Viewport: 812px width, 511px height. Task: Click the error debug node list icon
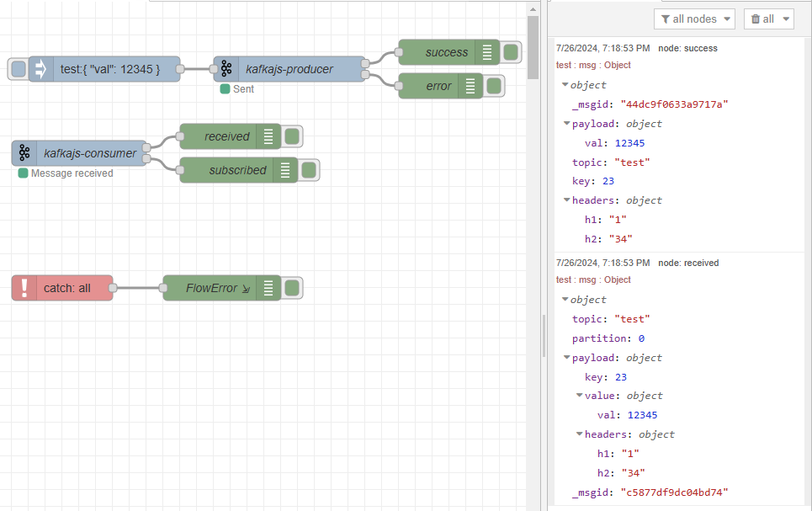click(470, 86)
